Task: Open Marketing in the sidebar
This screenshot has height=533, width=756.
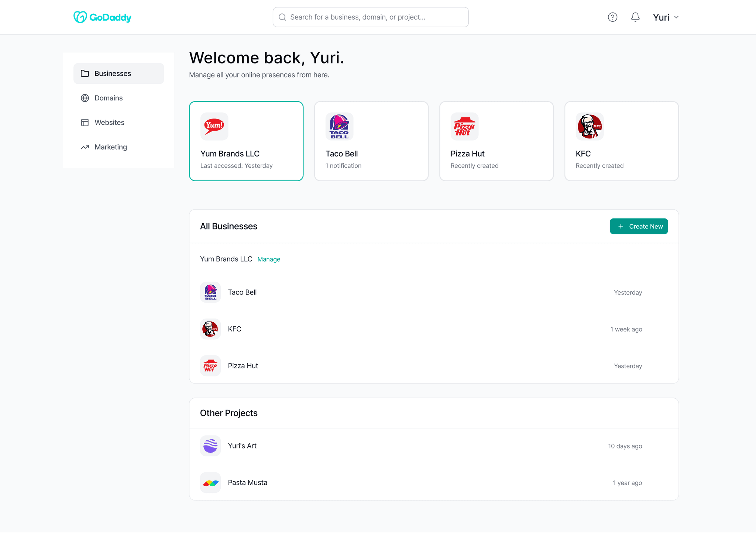Action: pos(118,147)
